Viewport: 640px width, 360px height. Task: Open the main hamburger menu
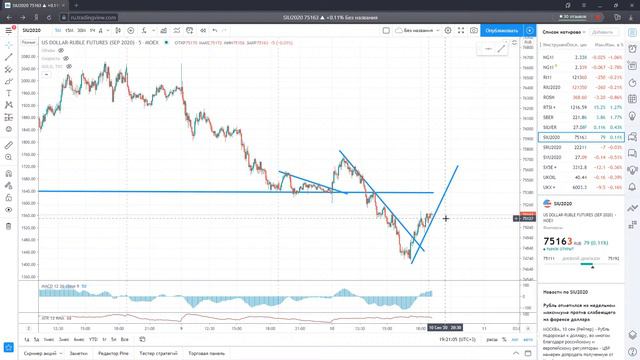click(x=8, y=31)
